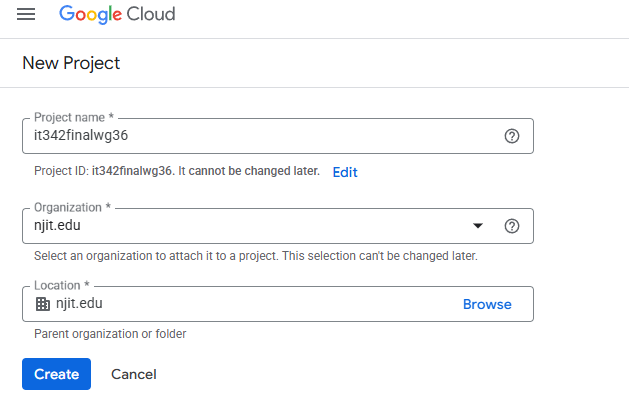Viewport: 629px width, 408px height.
Task: Click the Google Cloud logo
Action: point(117,15)
